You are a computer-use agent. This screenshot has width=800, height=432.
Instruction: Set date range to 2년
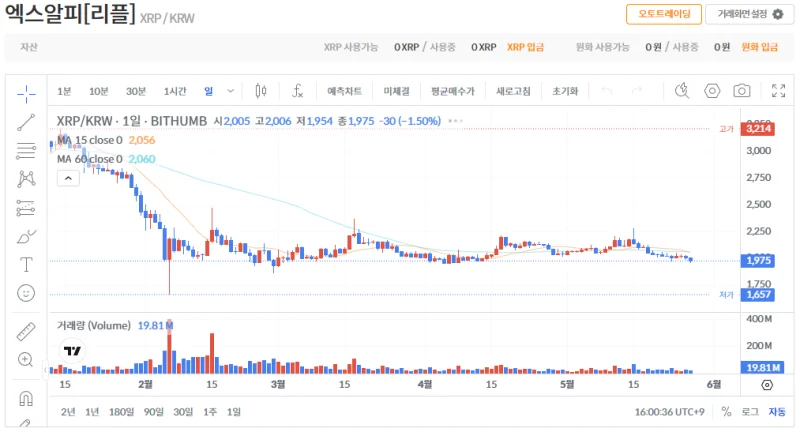click(x=68, y=412)
